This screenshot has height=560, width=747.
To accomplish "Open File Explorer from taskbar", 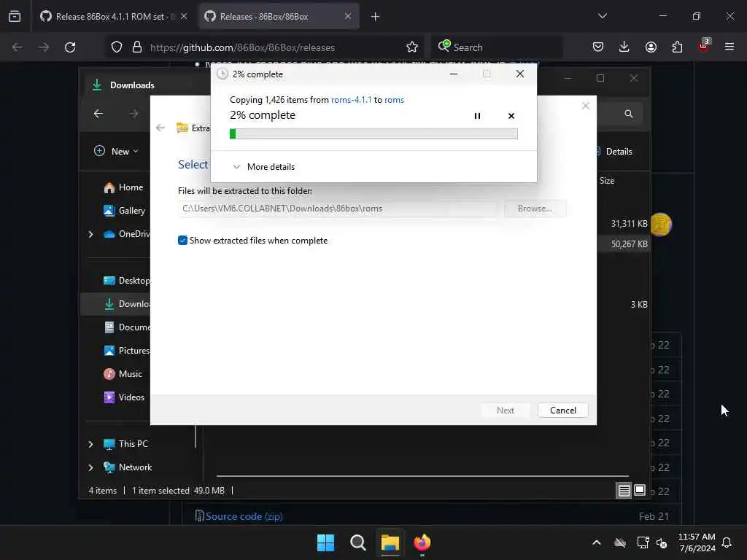I will pyautogui.click(x=390, y=542).
